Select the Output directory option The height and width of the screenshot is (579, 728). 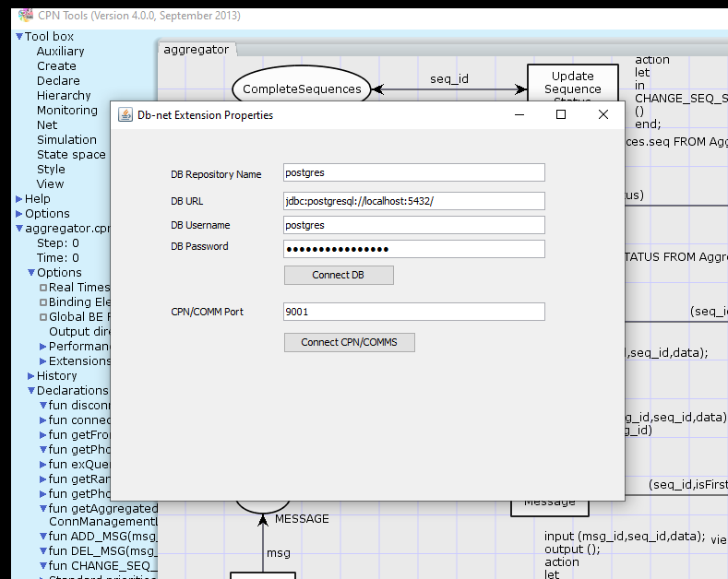[79, 332]
